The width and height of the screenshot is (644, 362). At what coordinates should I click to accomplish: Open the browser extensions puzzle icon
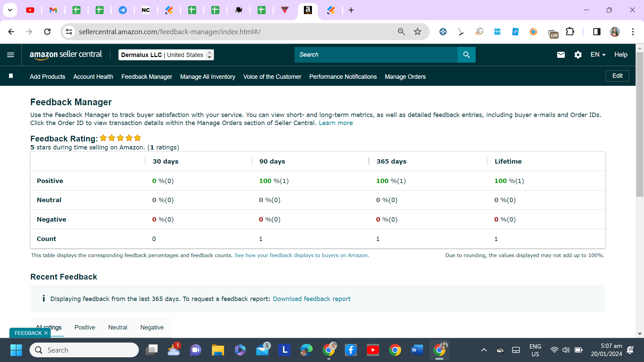pyautogui.click(x=570, y=32)
